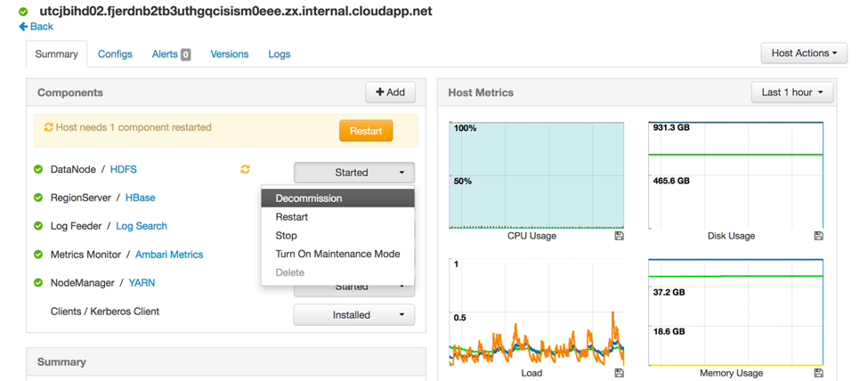Click DataNode orange restart-required refresh icon

tap(245, 169)
